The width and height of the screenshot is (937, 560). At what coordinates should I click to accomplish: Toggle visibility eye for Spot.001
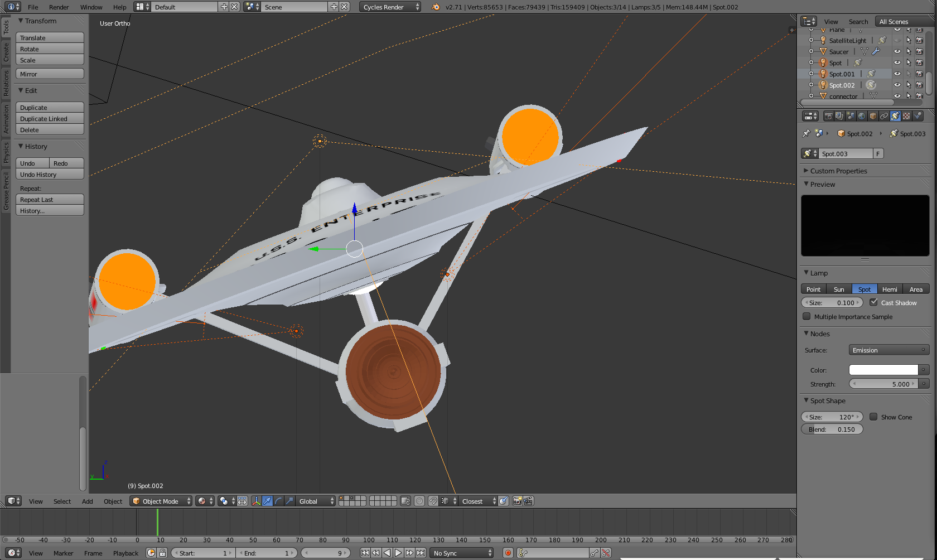(x=897, y=74)
